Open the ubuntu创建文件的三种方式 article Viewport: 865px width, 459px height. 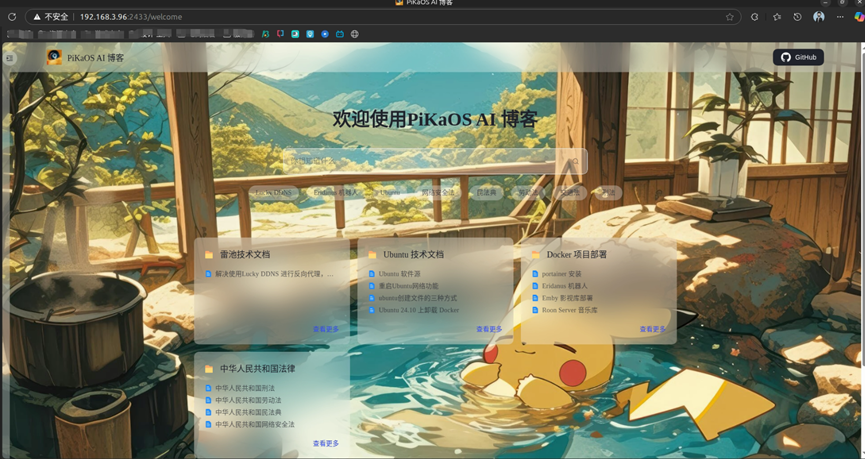click(x=418, y=298)
